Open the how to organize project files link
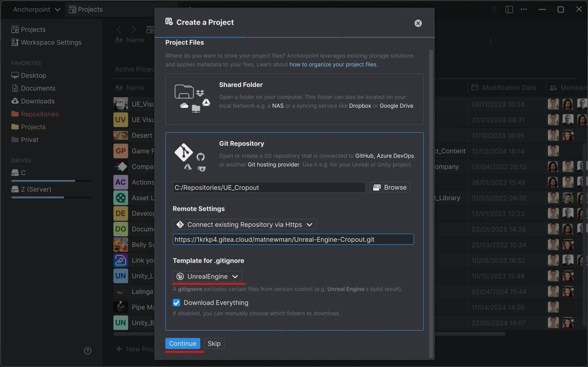 333,64
